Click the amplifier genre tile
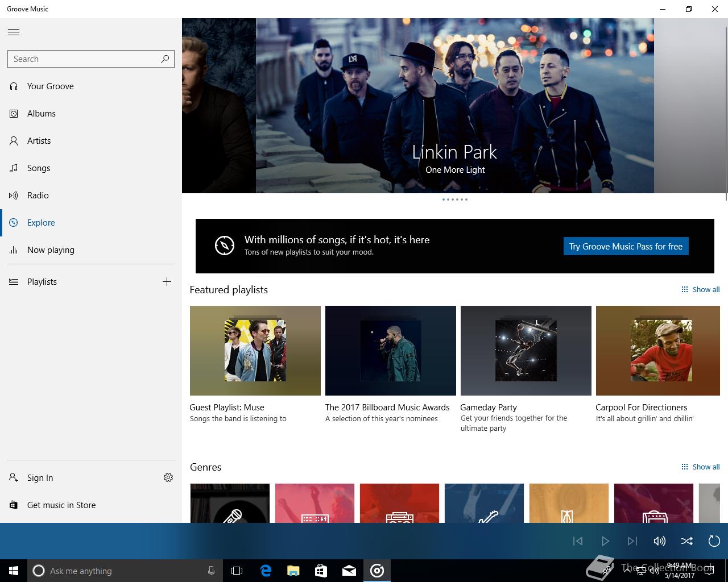The image size is (728, 582). pos(653,503)
